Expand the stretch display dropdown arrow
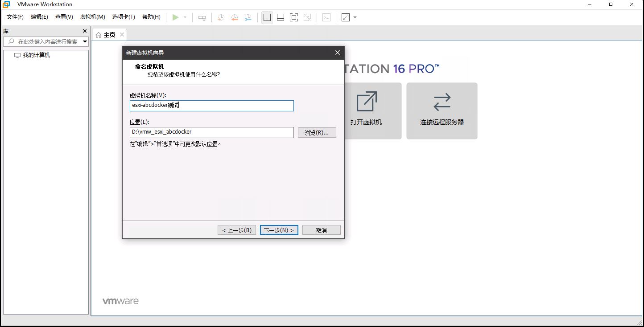The height and width of the screenshot is (327, 644). (x=355, y=17)
